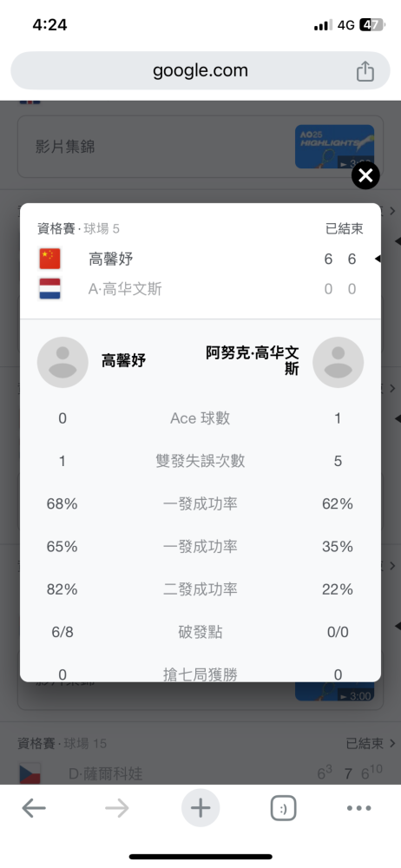
Task: Open D·薩爾科娃 match row
Action: [200, 773]
